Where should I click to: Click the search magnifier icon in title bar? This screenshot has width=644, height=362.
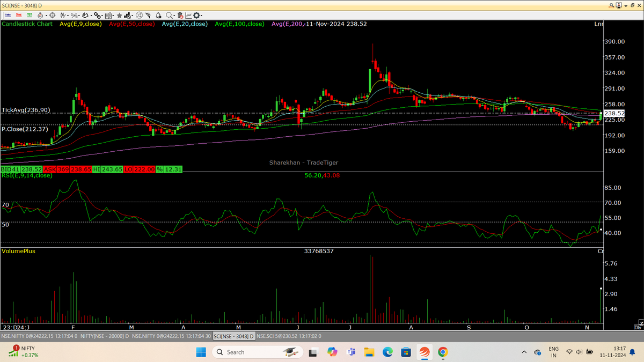click(x=611, y=5)
